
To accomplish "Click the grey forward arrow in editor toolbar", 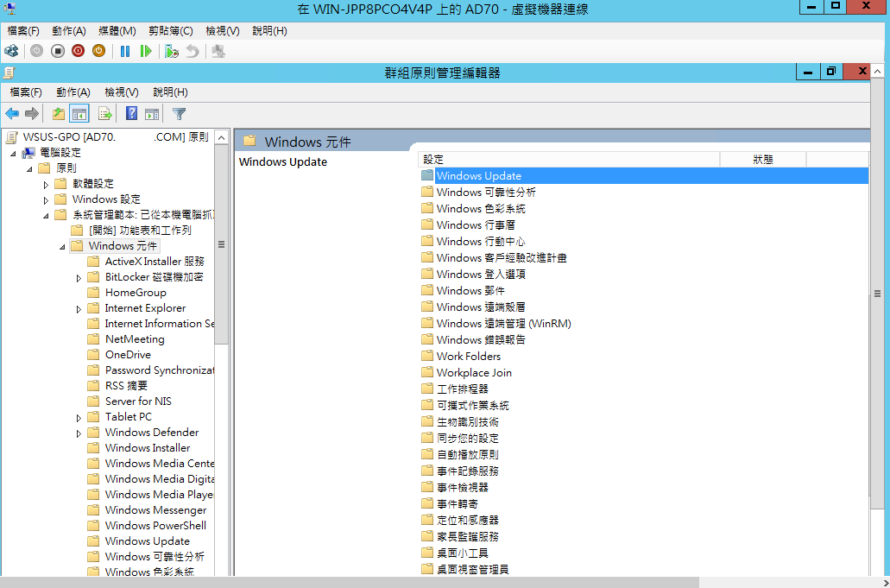I will 32,113.
